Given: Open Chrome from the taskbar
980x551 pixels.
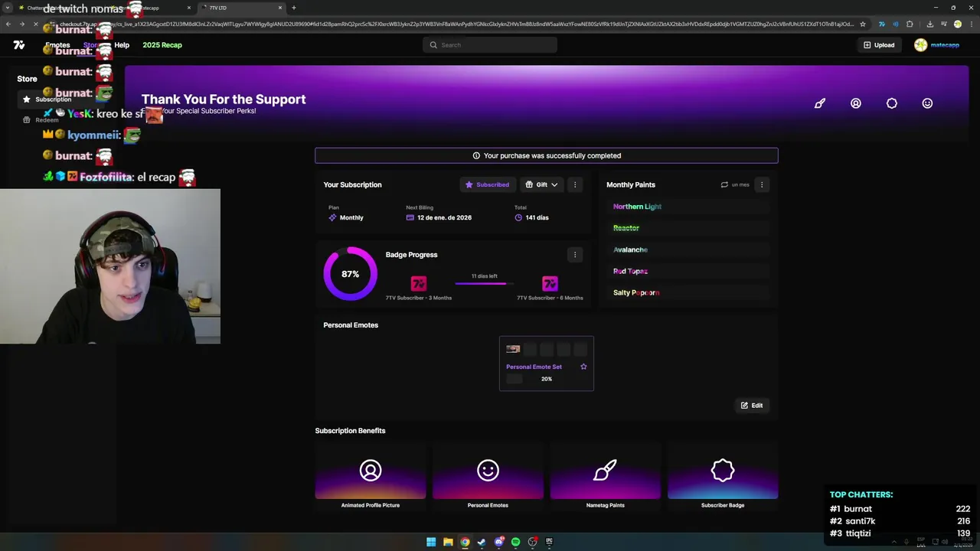Looking at the screenshot, I should pyautogui.click(x=465, y=542).
